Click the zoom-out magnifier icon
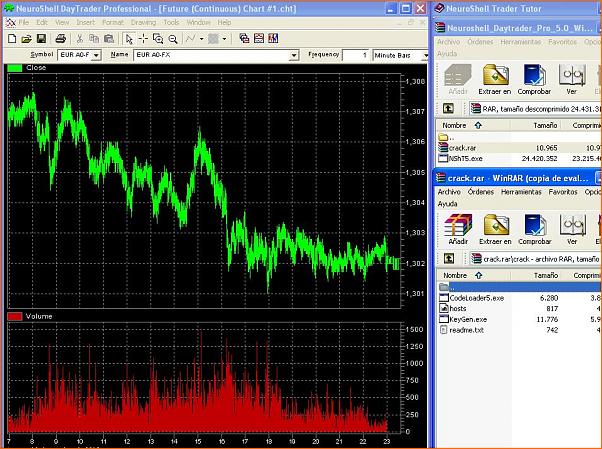Screen dimensions: 602x449 coord(173,38)
